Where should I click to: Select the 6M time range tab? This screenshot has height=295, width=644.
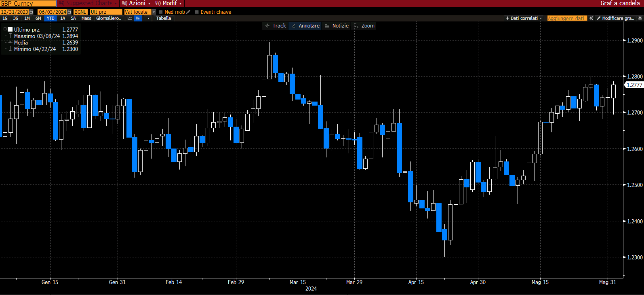(x=38, y=18)
